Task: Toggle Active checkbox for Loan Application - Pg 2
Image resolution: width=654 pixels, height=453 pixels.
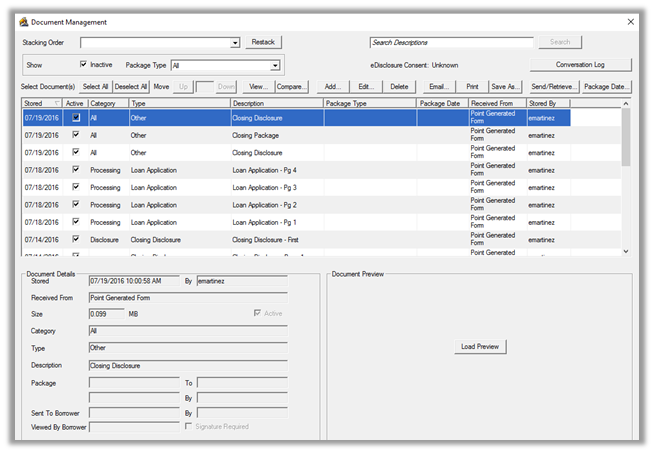Action: 75,204
